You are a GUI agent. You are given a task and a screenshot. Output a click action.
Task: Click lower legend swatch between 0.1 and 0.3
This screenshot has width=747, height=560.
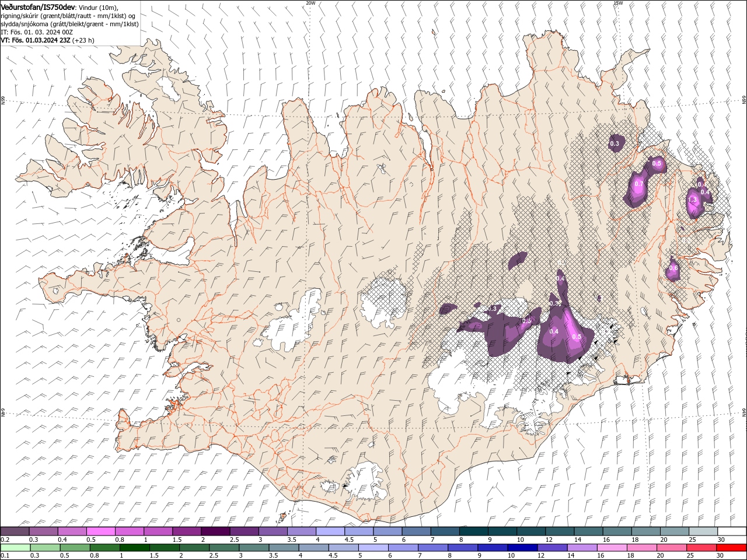click(15, 548)
